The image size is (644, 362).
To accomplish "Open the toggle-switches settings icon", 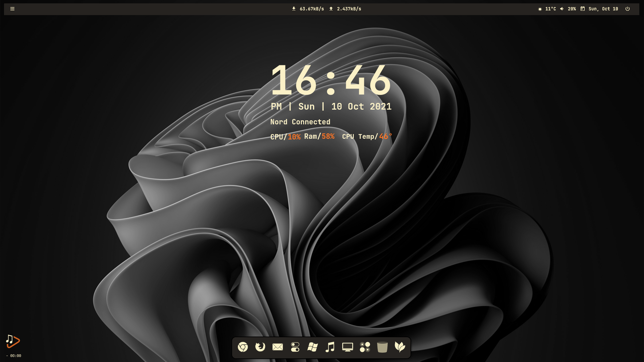I will pos(295,347).
